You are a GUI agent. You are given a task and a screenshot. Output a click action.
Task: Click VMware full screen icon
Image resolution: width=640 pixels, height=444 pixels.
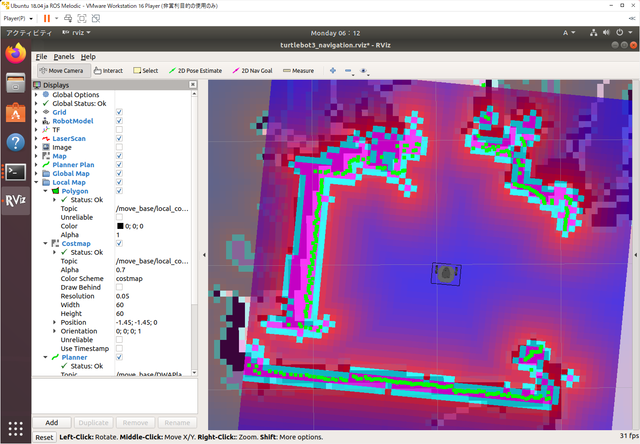[x=82, y=18]
